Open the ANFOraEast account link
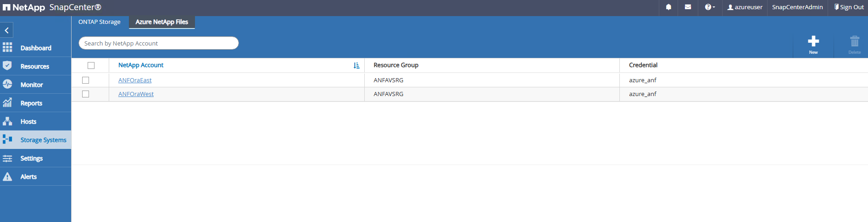This screenshot has height=222, width=868. point(135,80)
